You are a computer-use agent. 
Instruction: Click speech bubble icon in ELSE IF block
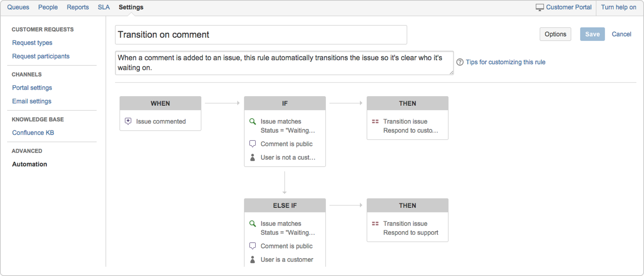point(252,246)
